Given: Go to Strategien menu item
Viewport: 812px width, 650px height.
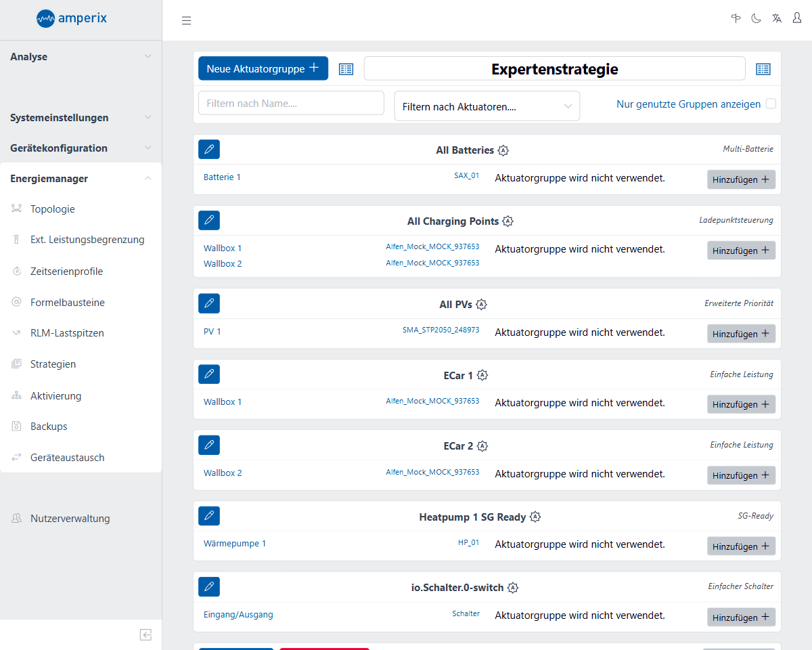Looking at the screenshot, I should [53, 364].
